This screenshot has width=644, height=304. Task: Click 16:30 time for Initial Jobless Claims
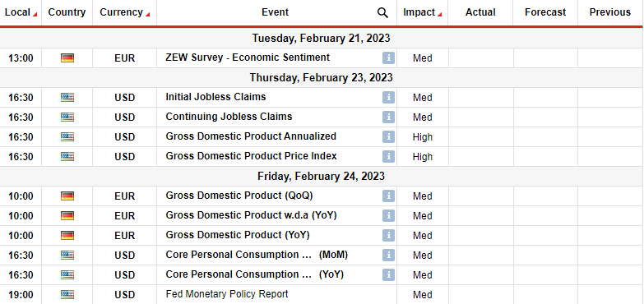click(x=21, y=98)
